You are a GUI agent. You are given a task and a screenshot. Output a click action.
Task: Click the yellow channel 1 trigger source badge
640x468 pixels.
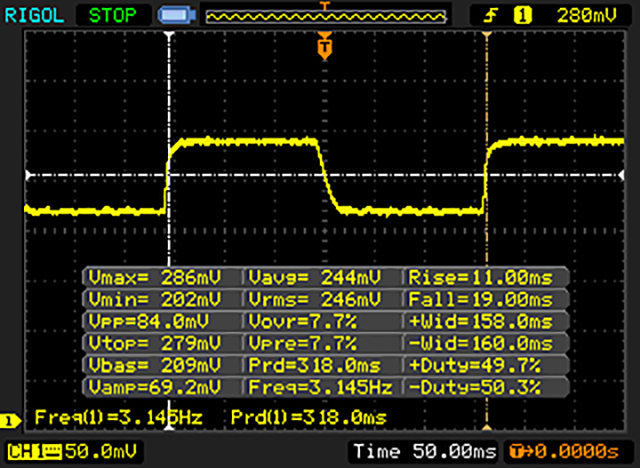point(522,16)
